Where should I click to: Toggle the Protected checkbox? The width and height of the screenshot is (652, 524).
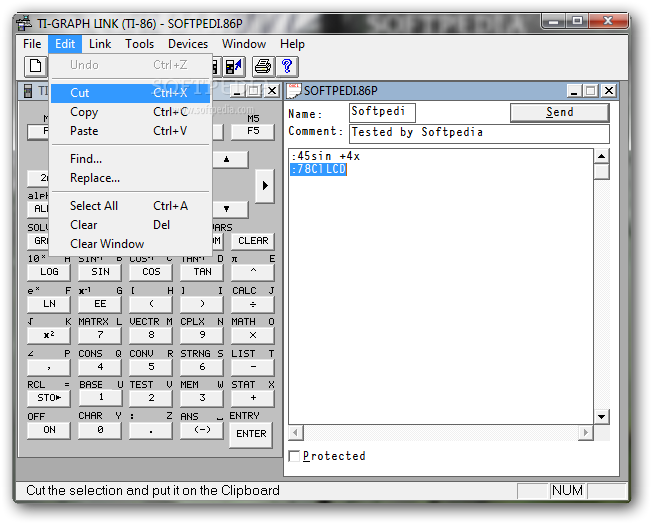tap(294, 456)
